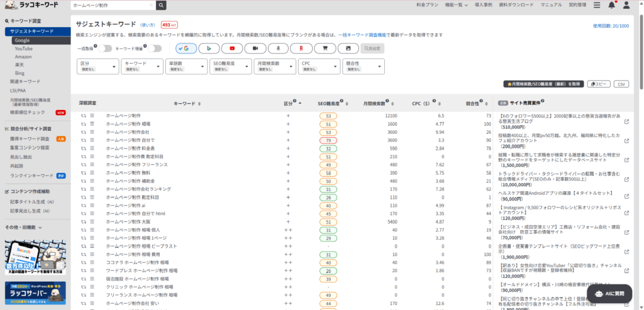The width and height of the screenshot is (644, 310).
Task: Toggle the 一括取得 switch
Action: click(105, 48)
